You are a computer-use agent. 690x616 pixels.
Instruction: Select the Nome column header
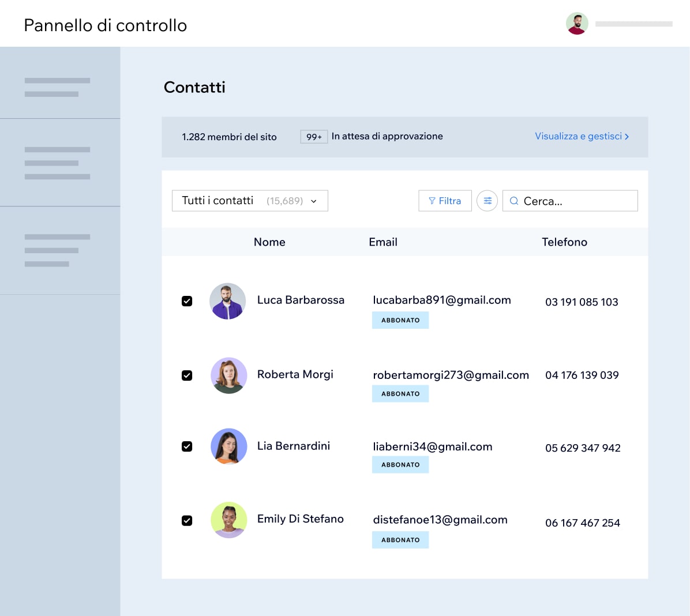point(269,242)
